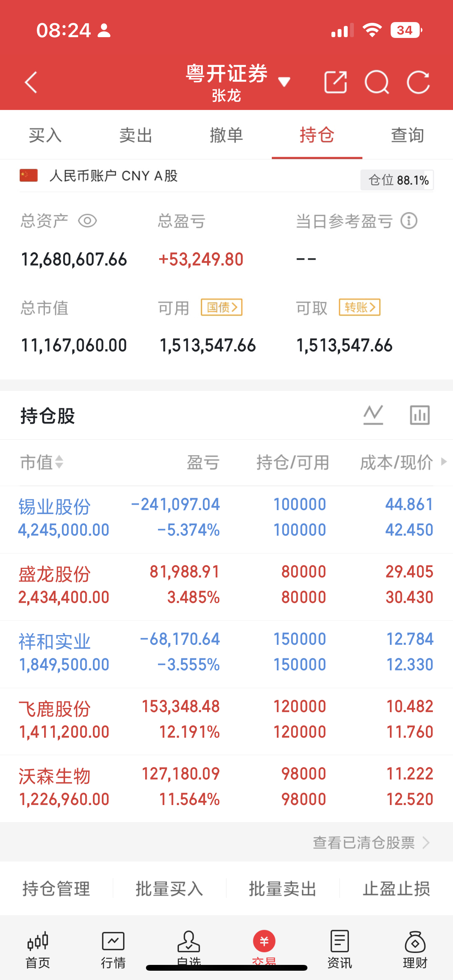
Task: Tap 止盈止损 button
Action: [396, 888]
